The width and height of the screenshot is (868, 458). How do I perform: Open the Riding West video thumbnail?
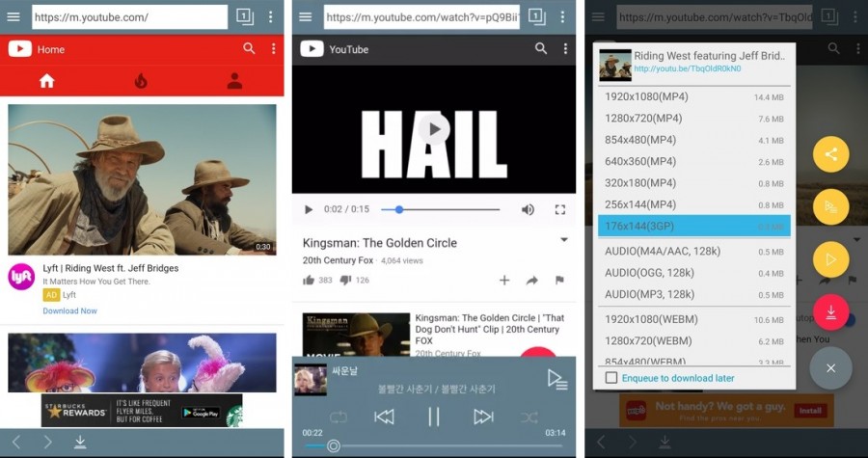143,179
